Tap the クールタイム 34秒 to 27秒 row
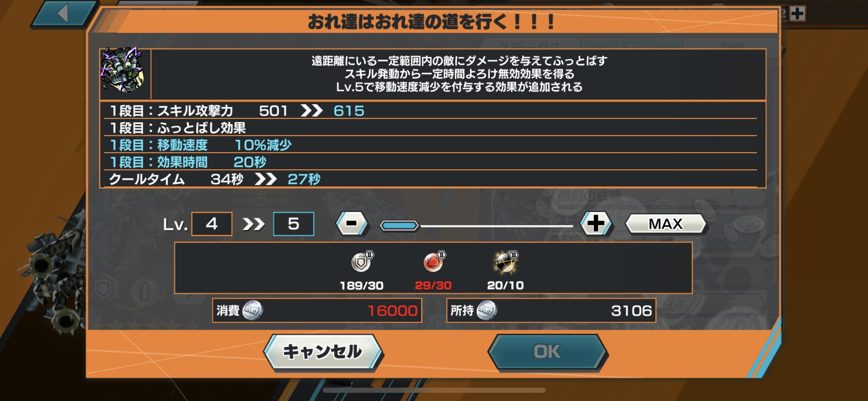The width and height of the screenshot is (868, 401). (x=431, y=179)
